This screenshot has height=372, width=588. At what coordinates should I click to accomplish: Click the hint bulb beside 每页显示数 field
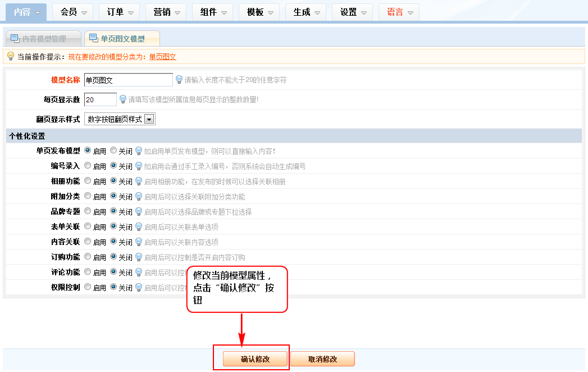[123, 99]
